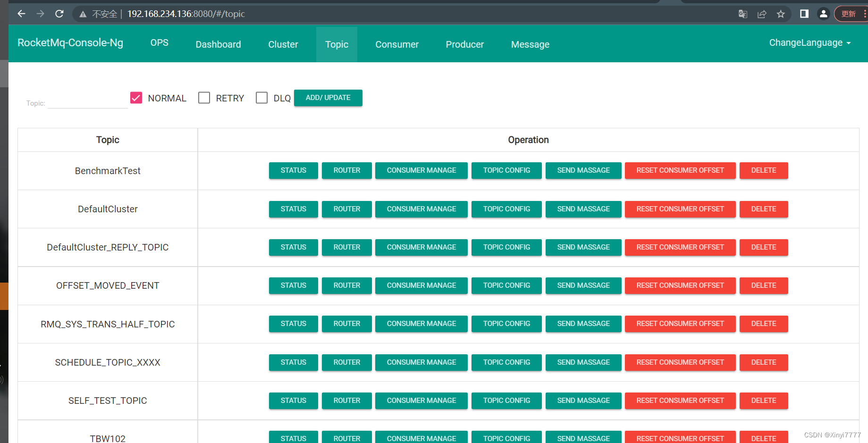Select the BenchmarkTest topic name cell

pyautogui.click(x=108, y=171)
